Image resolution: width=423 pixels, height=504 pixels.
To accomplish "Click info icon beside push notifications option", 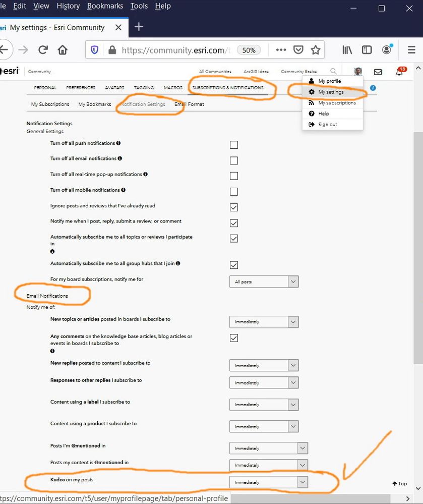I will click(118, 143).
